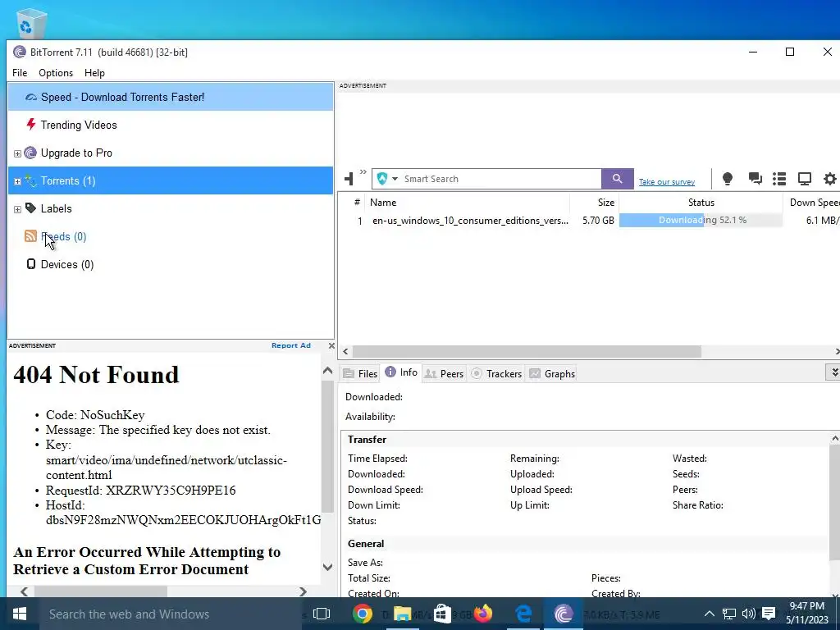Switch to the Trackers tab
The width and height of the screenshot is (840, 630).
tap(496, 373)
